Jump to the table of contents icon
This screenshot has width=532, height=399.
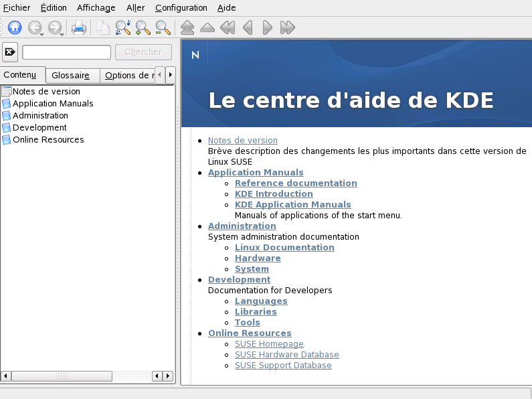pyautogui.click(x=187, y=27)
